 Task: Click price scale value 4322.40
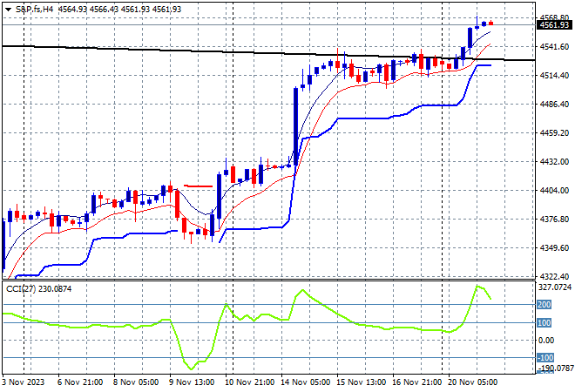[x=554, y=276]
